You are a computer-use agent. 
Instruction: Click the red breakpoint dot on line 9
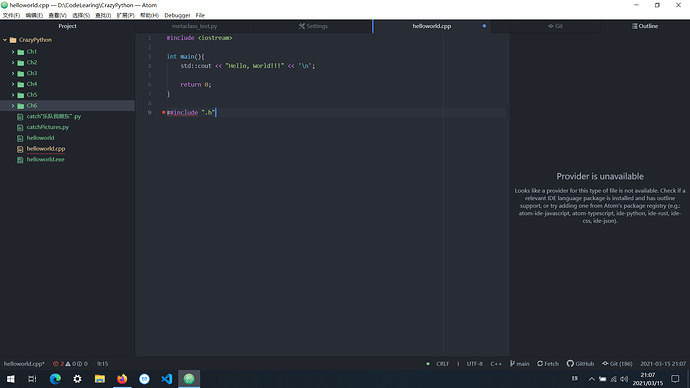coord(164,113)
